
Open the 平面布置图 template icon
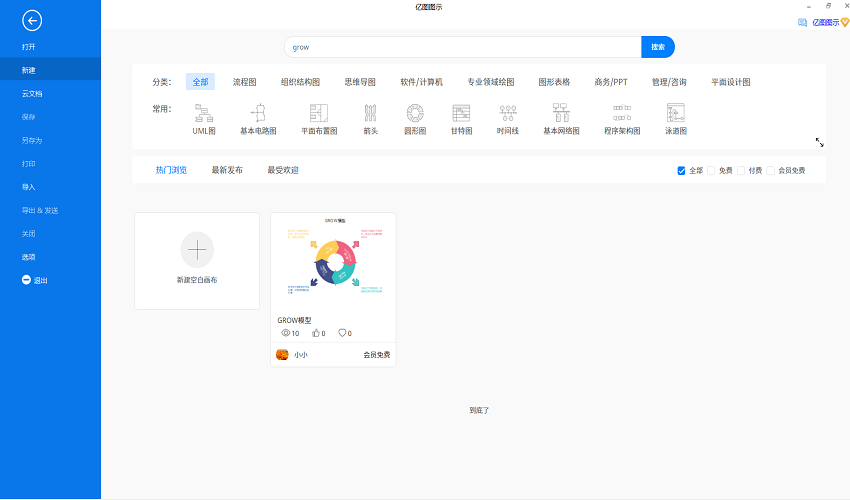[319, 113]
